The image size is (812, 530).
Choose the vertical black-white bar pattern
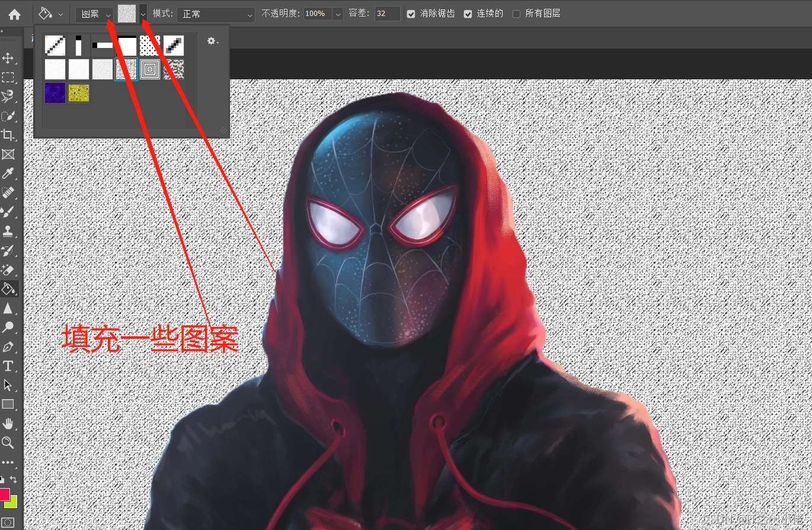pos(79,46)
